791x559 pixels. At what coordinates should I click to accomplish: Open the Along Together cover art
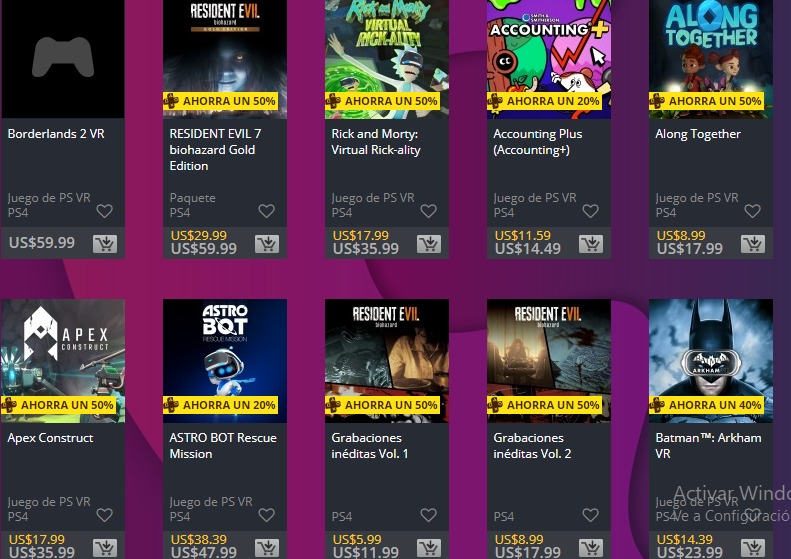pyautogui.click(x=711, y=59)
